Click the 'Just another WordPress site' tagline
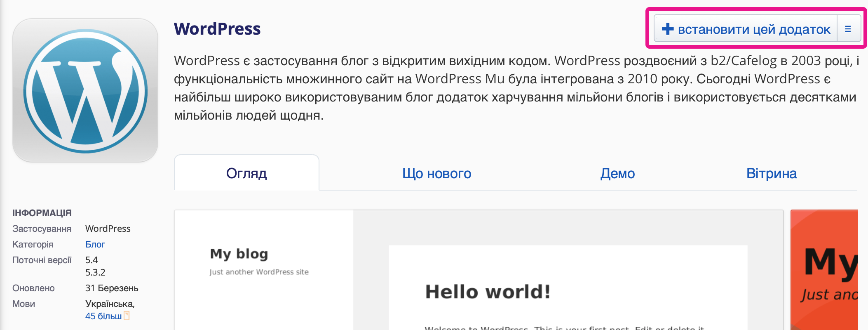 (259, 272)
